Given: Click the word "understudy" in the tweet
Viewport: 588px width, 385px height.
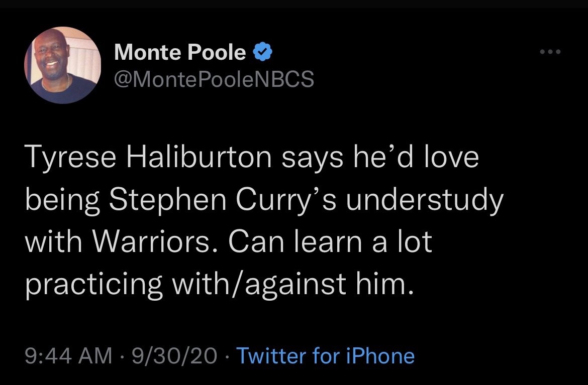Looking at the screenshot, I should coord(424,201).
